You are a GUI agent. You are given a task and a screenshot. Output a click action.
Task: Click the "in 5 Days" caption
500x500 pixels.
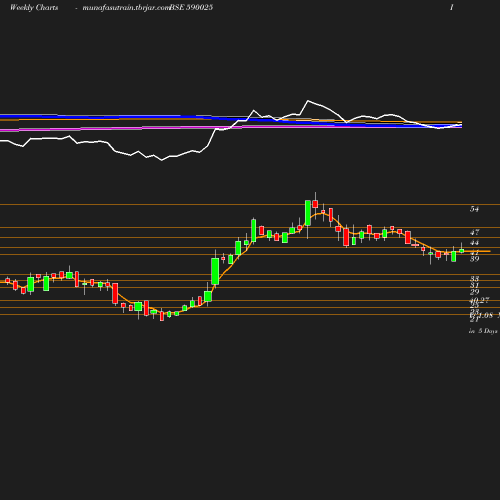point(483,331)
